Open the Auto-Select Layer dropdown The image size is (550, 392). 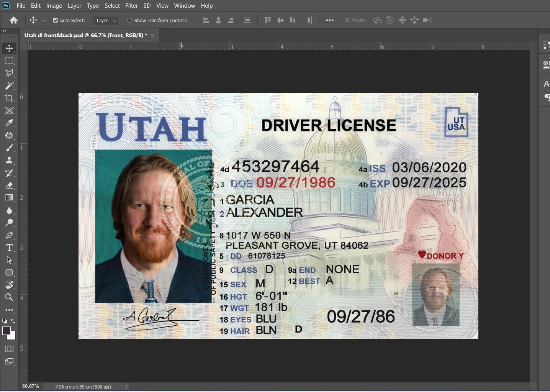click(x=106, y=21)
